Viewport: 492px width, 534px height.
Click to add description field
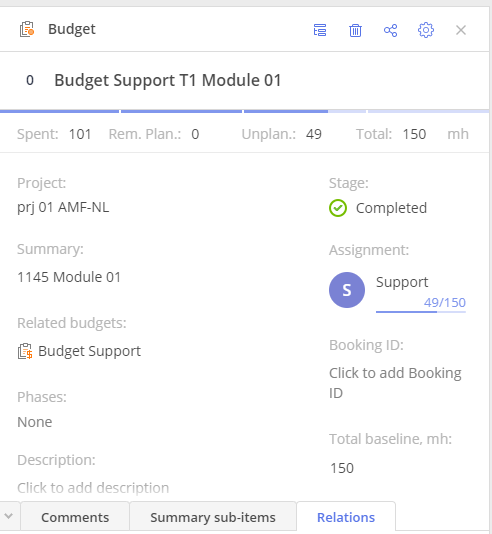tap(93, 488)
